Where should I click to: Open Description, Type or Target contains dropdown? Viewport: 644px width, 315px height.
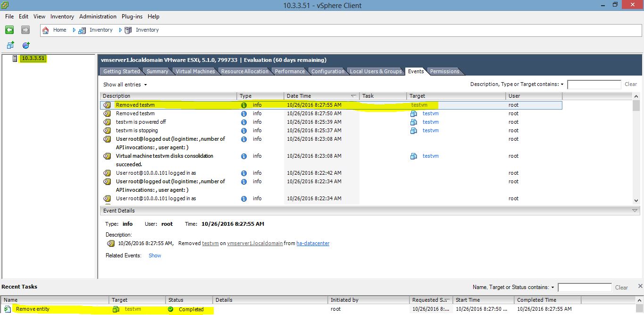click(517, 84)
